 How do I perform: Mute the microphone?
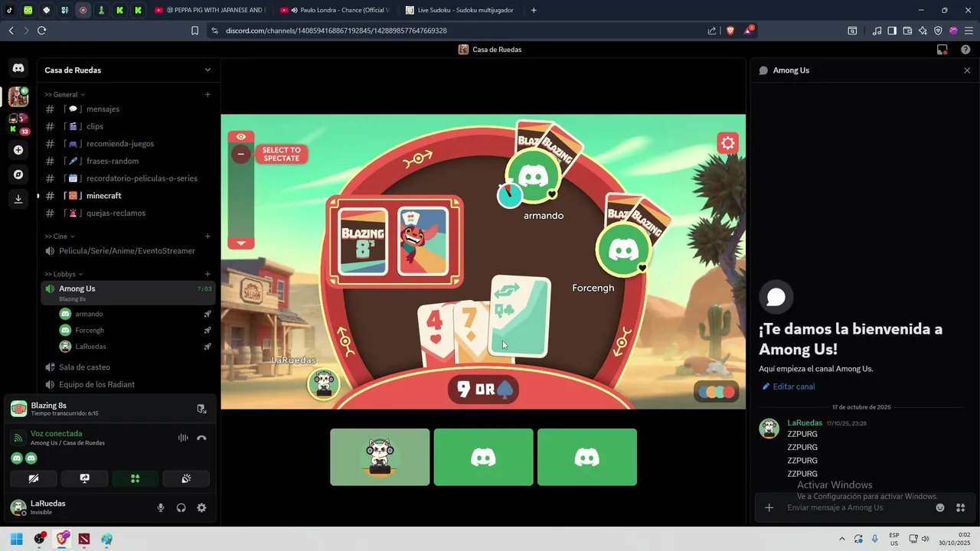pos(161,507)
